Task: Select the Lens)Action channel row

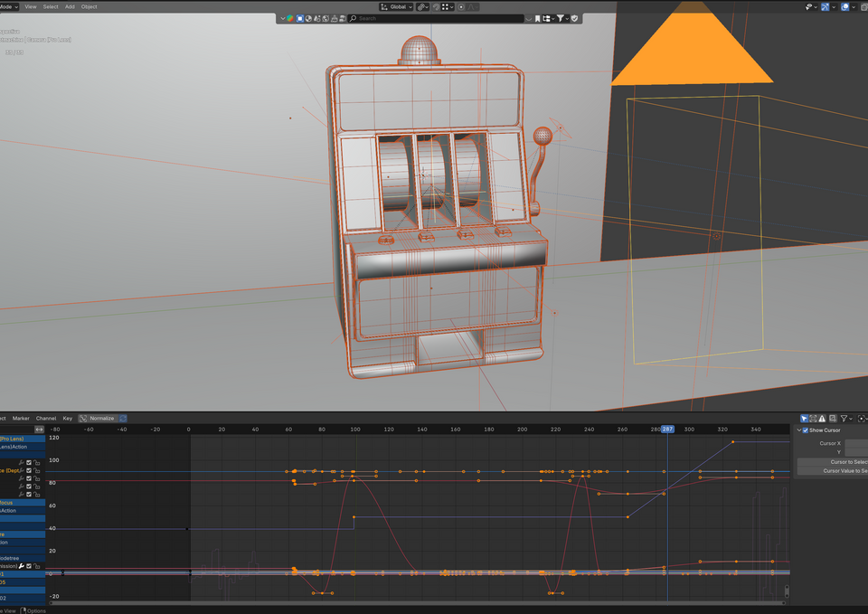Action: point(23,447)
